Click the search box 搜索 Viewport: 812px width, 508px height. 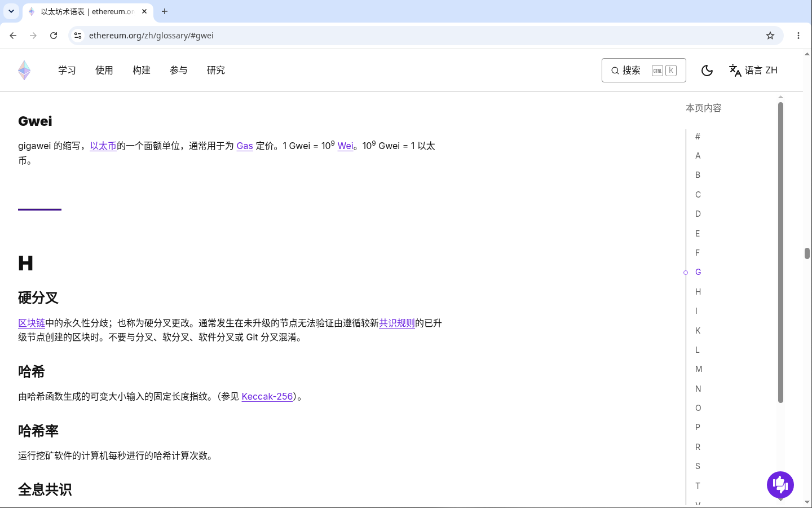[x=644, y=71]
